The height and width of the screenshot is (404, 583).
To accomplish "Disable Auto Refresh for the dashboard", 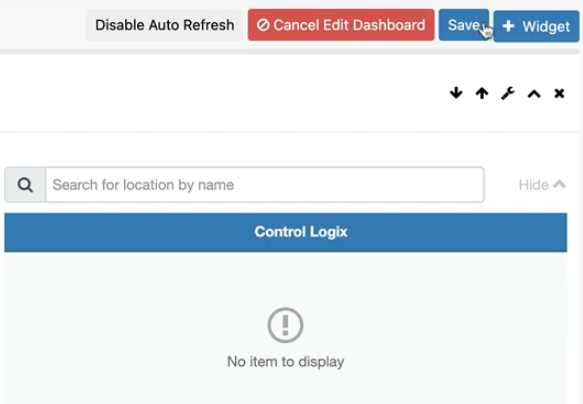I will pyautogui.click(x=165, y=25).
